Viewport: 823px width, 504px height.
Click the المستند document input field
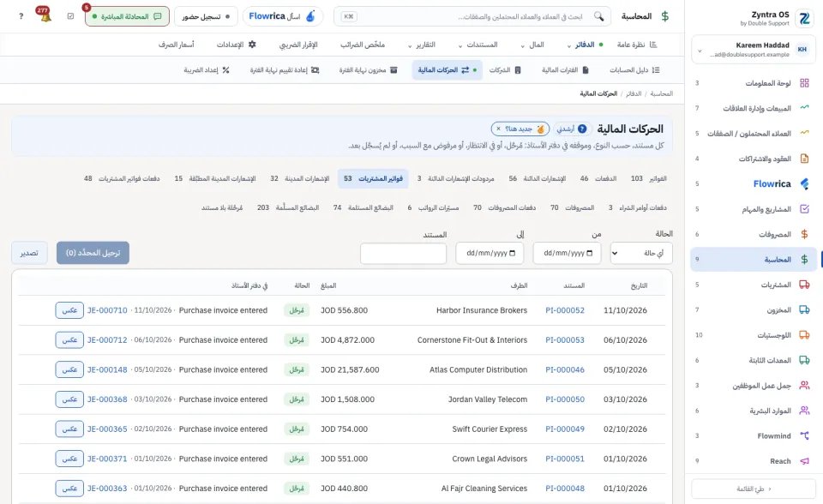coord(403,254)
